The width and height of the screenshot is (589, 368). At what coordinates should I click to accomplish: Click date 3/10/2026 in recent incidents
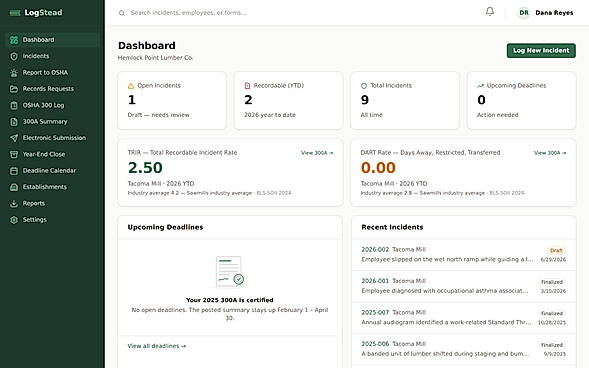coord(553,291)
